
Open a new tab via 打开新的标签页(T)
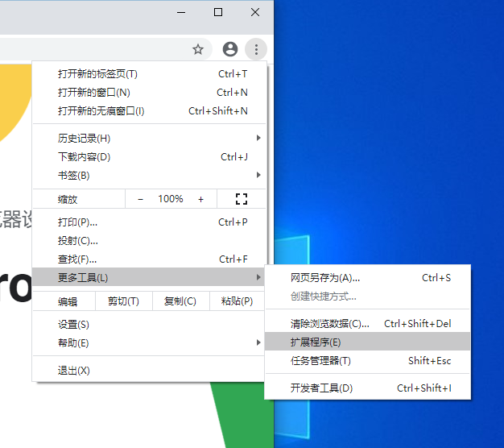(150, 74)
